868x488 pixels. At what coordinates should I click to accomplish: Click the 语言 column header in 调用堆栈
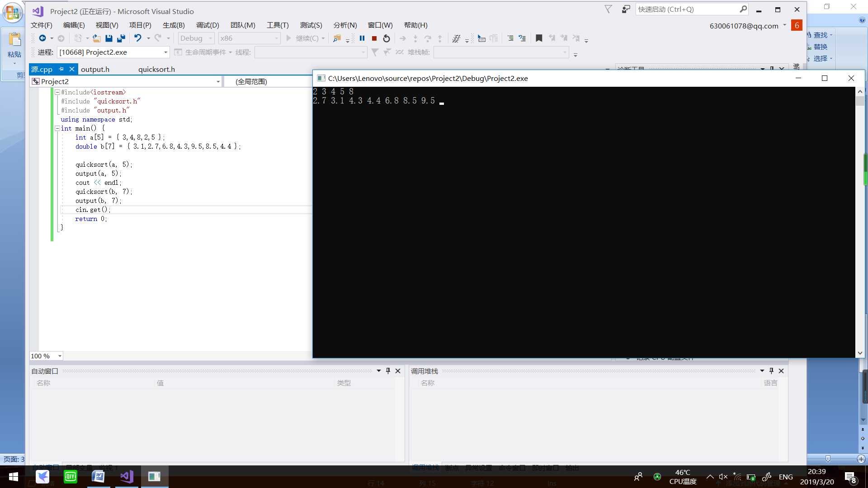[771, 383]
